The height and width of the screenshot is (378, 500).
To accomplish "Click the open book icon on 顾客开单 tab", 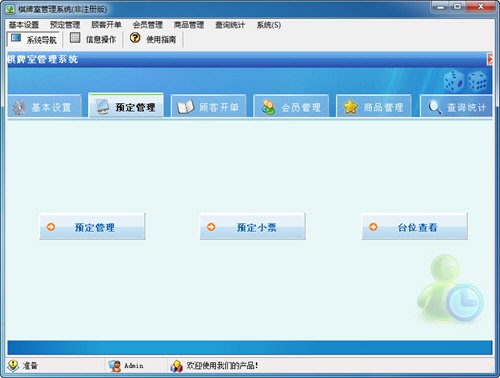I will [x=186, y=107].
